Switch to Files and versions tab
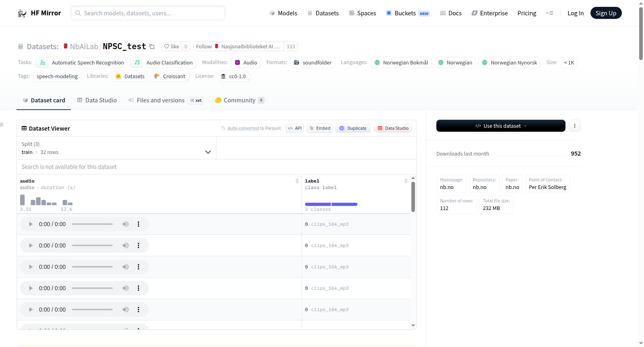Screen dimensions: 644x347 pyautogui.click(x=166, y=100)
